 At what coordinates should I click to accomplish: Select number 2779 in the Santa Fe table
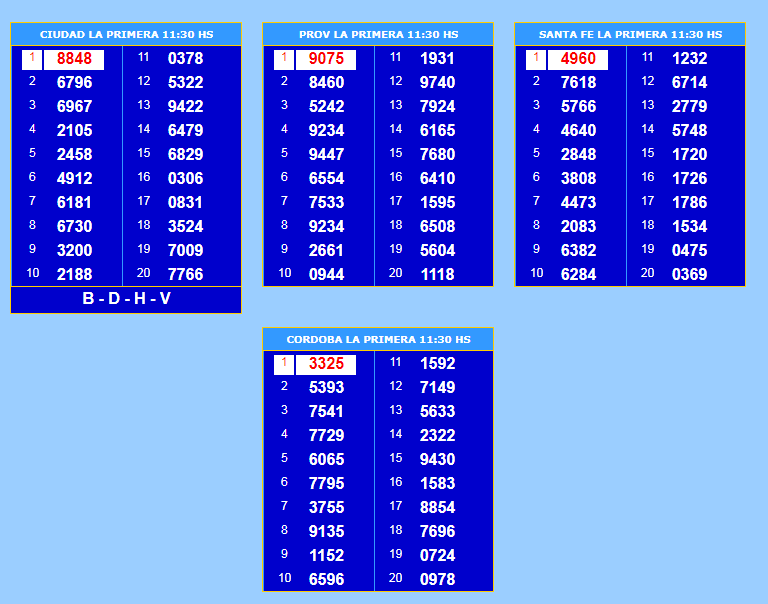point(689,106)
